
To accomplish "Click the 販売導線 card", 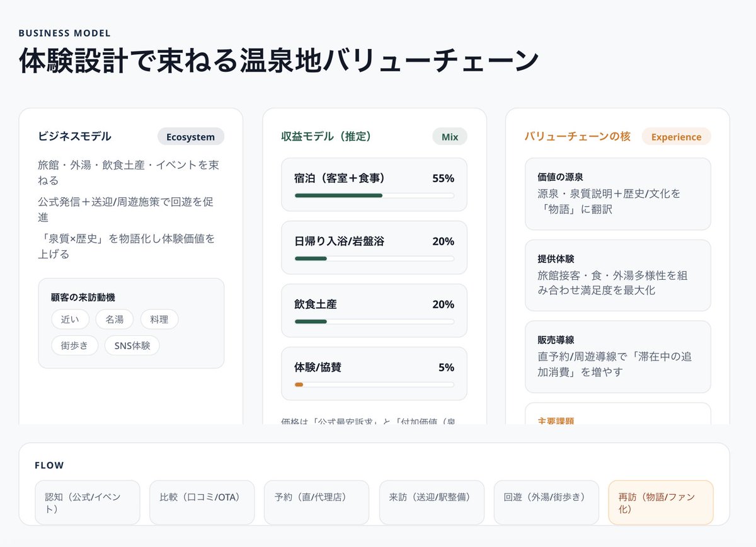I will point(618,357).
